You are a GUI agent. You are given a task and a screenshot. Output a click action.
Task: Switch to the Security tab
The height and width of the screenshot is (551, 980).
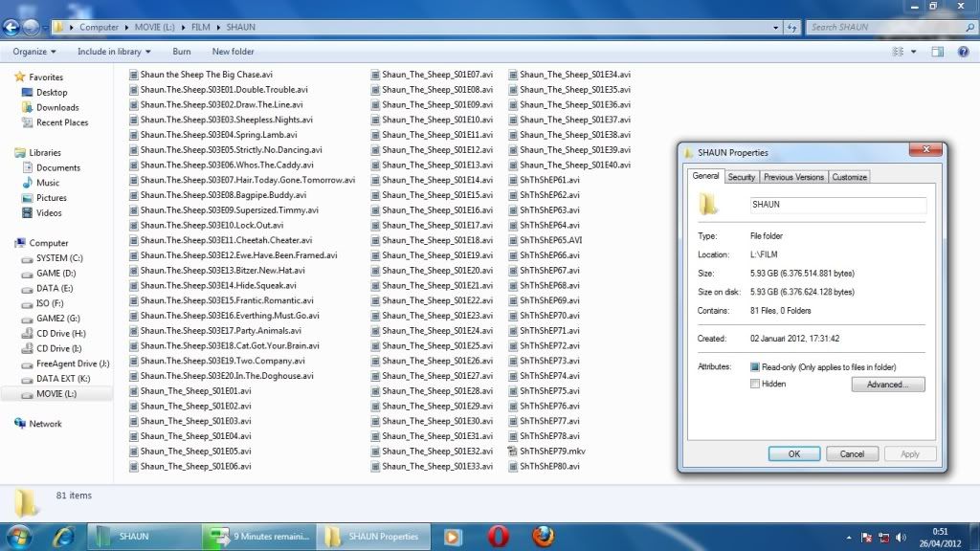[742, 177]
